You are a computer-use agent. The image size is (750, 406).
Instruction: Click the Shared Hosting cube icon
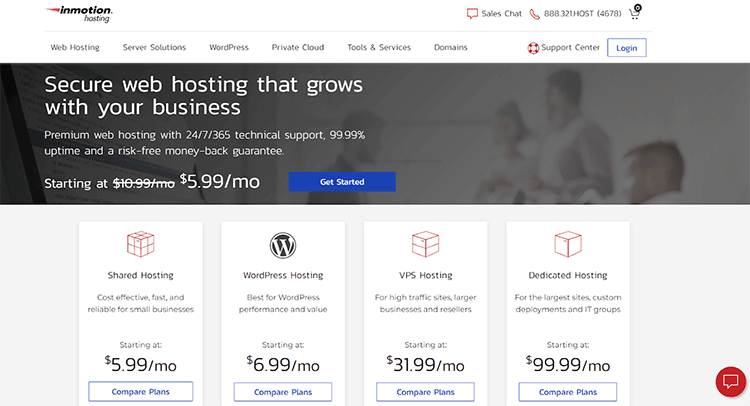(140, 244)
